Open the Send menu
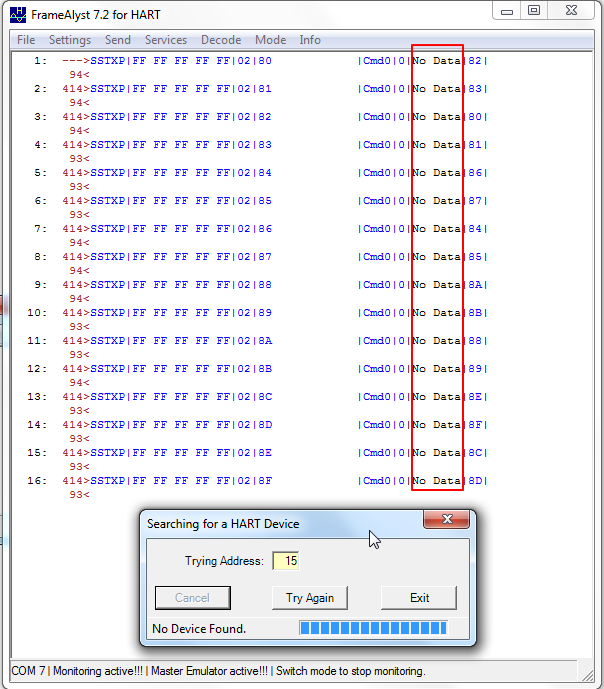This screenshot has width=604, height=689. pyautogui.click(x=118, y=40)
